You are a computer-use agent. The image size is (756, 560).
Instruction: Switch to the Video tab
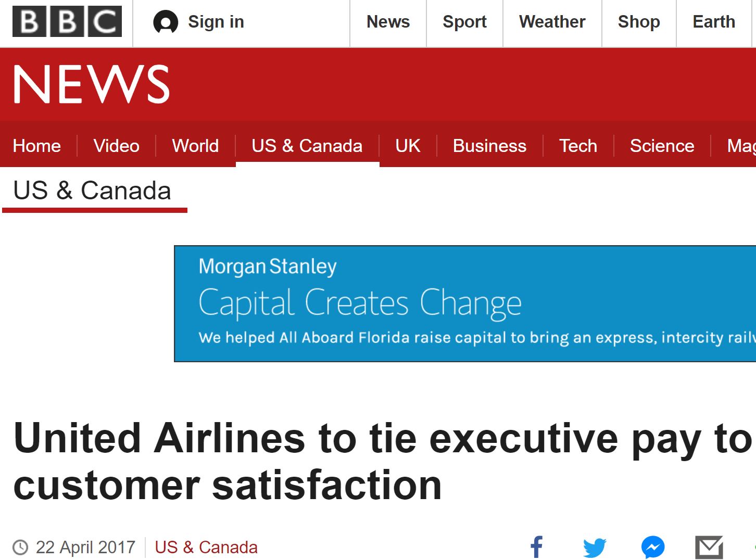click(x=117, y=146)
